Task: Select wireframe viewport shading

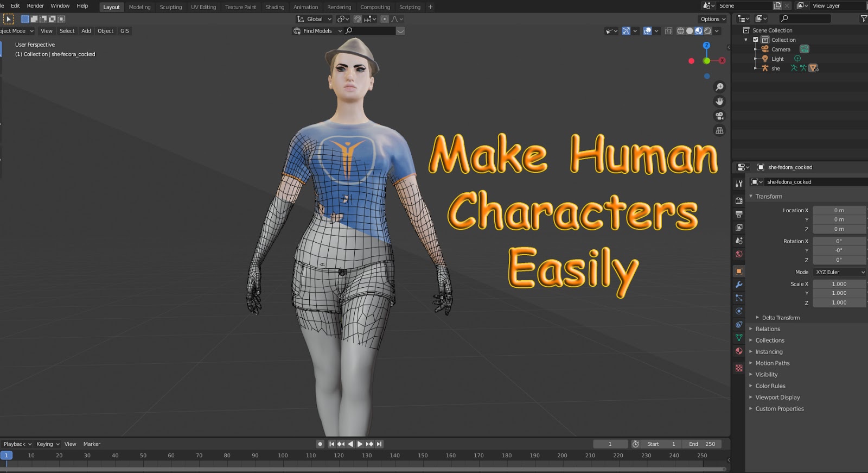Action: point(680,31)
